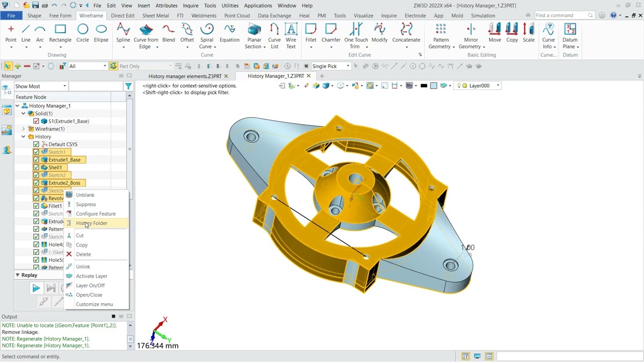This screenshot has height=362, width=644.
Task: Expand the Wireframe(1) tree node
Action: point(24,129)
